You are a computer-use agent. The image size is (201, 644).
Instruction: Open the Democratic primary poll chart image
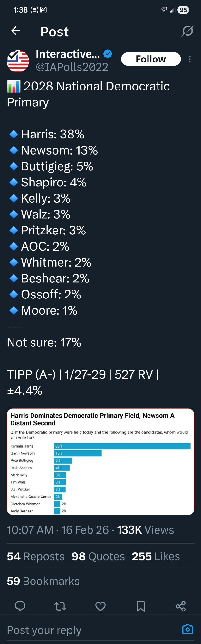(100, 462)
